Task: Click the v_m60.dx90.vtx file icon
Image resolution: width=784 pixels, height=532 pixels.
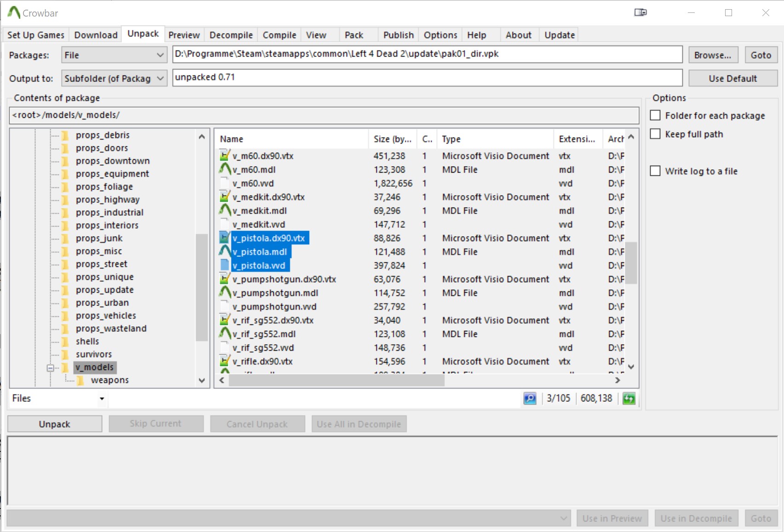Action: click(x=225, y=156)
